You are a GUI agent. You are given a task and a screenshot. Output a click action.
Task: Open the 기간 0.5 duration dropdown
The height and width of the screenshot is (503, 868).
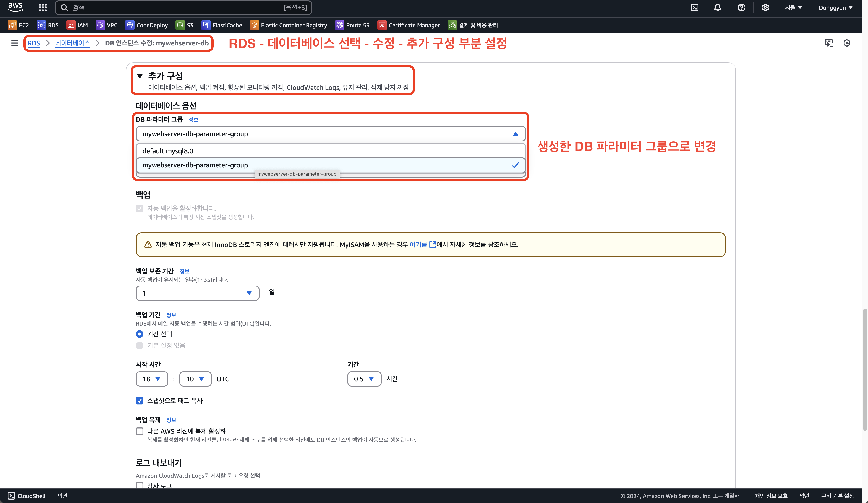click(364, 379)
